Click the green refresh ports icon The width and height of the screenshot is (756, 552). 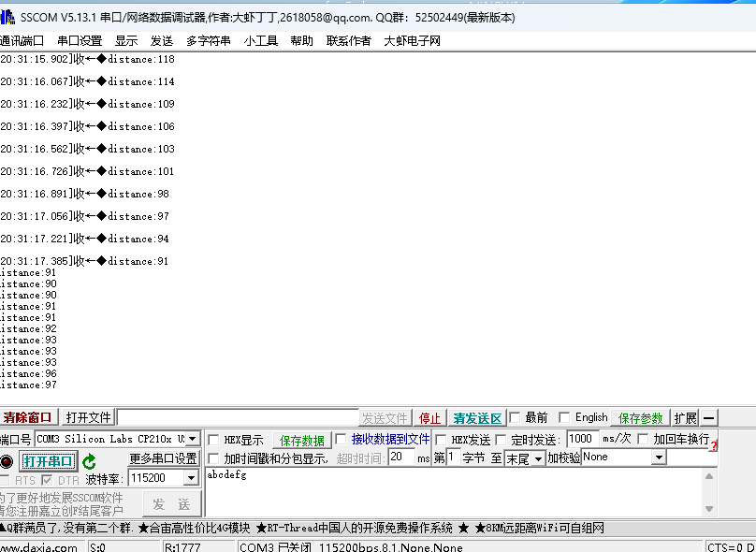pyautogui.click(x=89, y=461)
